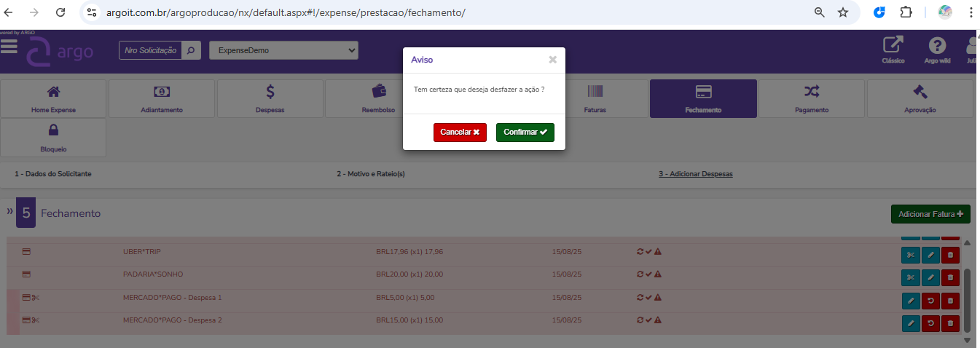
Task: Go to the Home Expense tab
Action: point(53,99)
